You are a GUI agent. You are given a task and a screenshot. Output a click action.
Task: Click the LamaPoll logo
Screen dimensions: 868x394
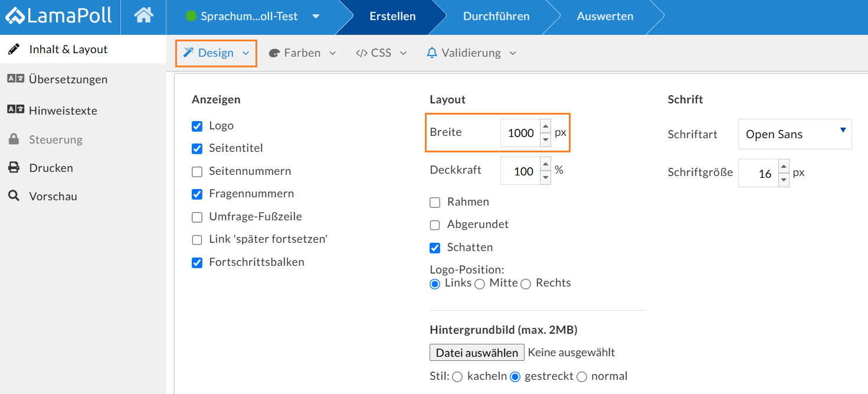59,16
